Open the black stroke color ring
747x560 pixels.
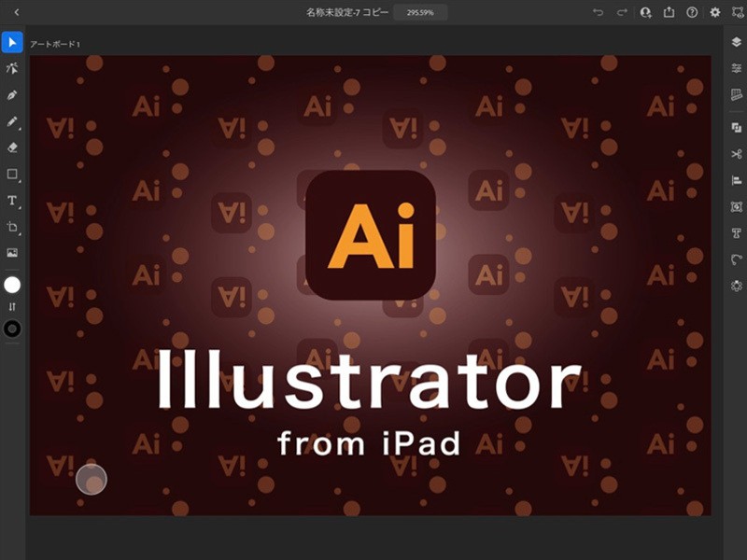point(12,329)
